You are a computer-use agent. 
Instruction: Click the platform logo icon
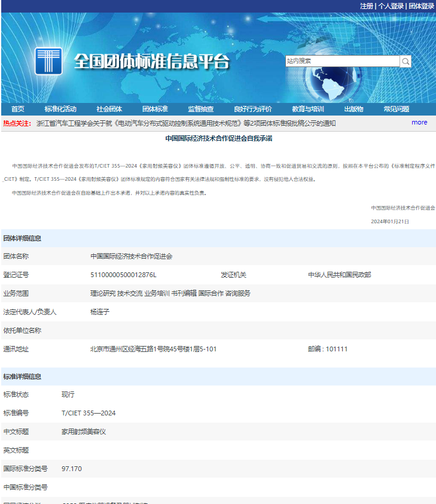pos(48,61)
